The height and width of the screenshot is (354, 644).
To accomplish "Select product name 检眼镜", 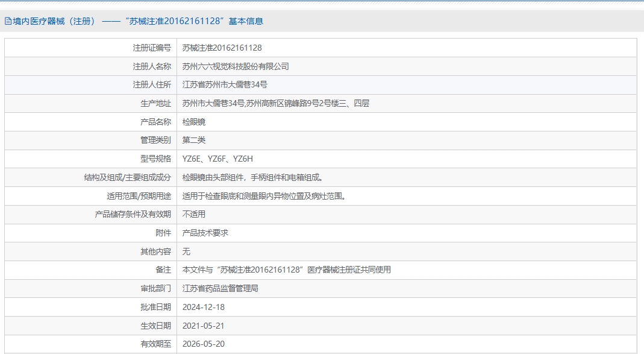I will pyautogui.click(x=194, y=122).
